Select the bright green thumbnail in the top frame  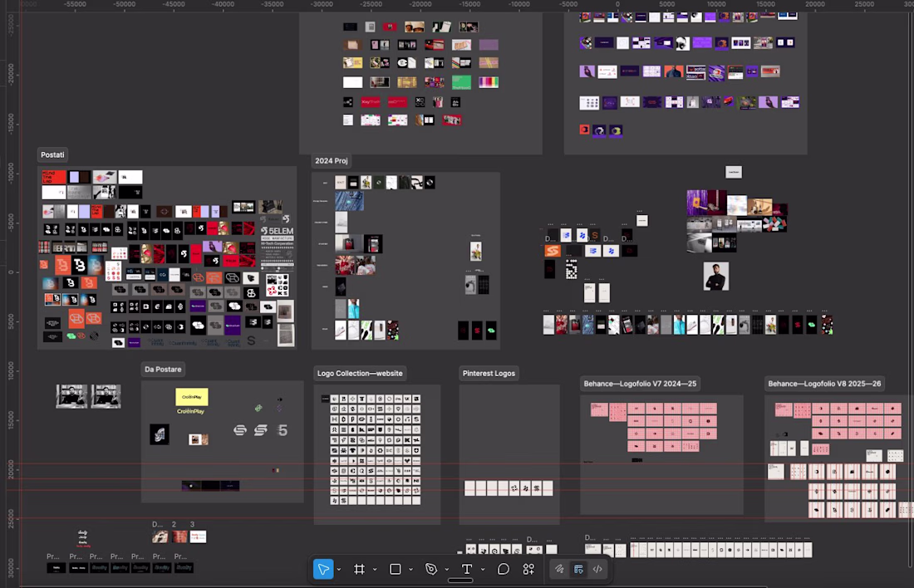click(x=461, y=82)
